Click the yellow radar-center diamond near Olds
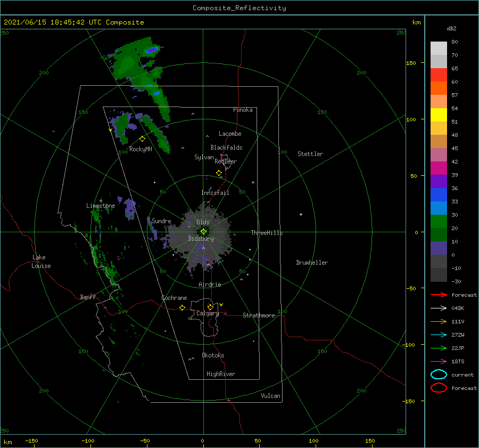The width and height of the screenshot is (479, 448). click(203, 232)
